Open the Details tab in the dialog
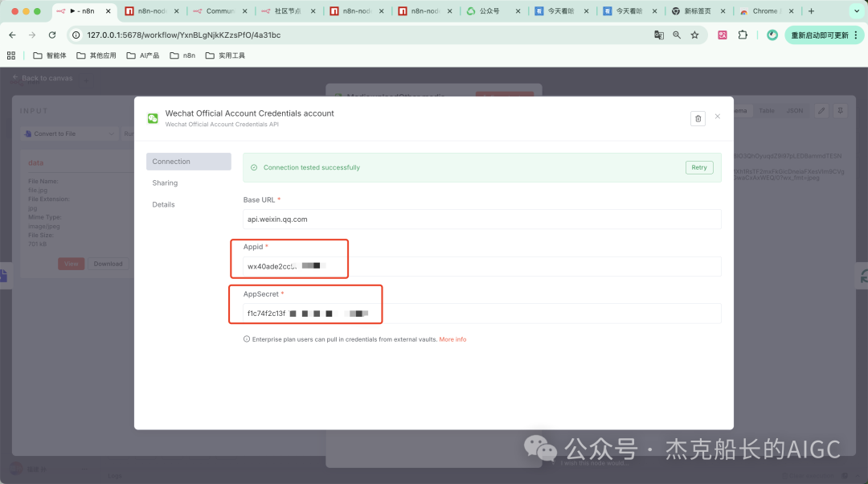The height and width of the screenshot is (484, 868). 163,204
